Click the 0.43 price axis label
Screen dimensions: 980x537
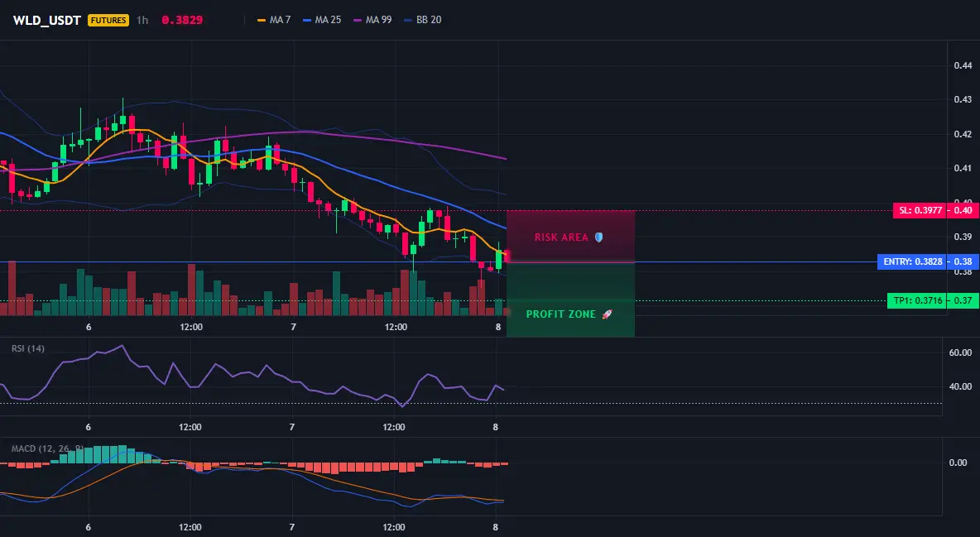click(x=963, y=99)
